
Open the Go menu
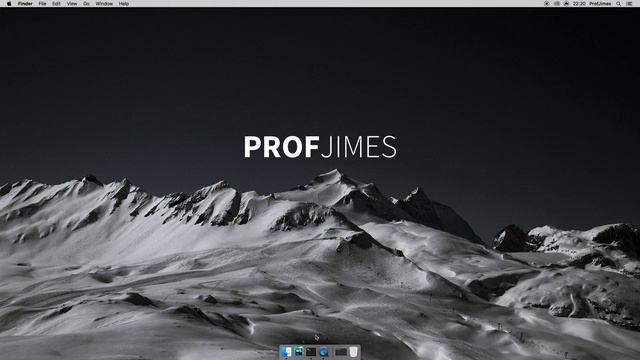(x=87, y=4)
